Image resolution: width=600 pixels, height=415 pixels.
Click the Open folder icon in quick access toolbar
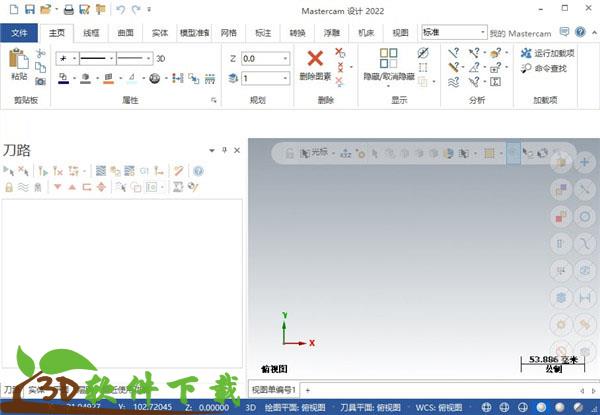(x=46, y=9)
